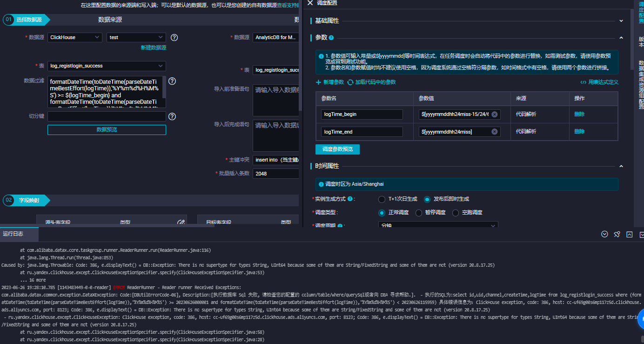Click the 批量插入条数 field showing 2048

pyautogui.click(x=276, y=174)
